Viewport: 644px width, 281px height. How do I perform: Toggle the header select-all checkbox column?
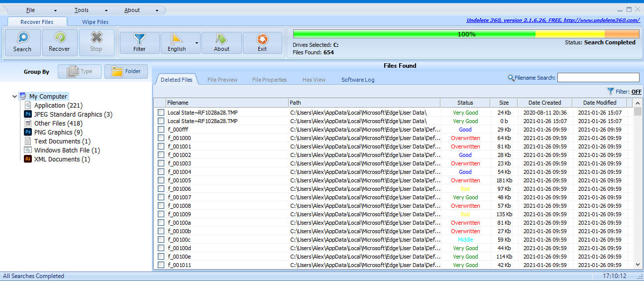[x=160, y=103]
